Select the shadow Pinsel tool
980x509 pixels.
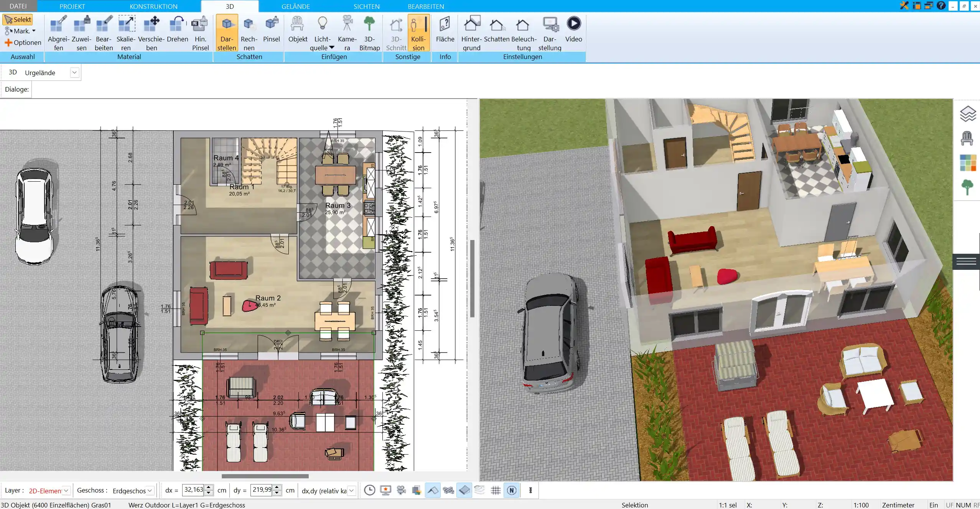[x=272, y=29]
